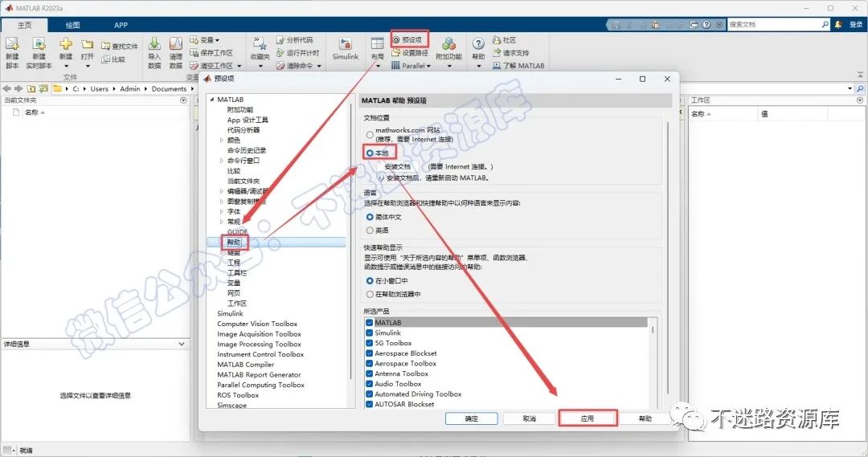This screenshot has width=868, height=457.
Task: Toggle the Audio Toolbox checkbox
Action: click(369, 384)
